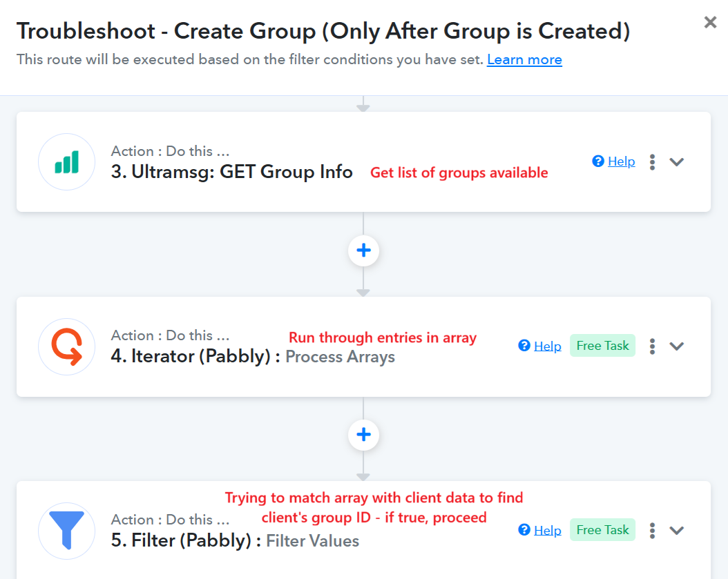Click the Iterator (Pabbly) loop icon
Image resolution: width=728 pixels, height=579 pixels.
[67, 346]
